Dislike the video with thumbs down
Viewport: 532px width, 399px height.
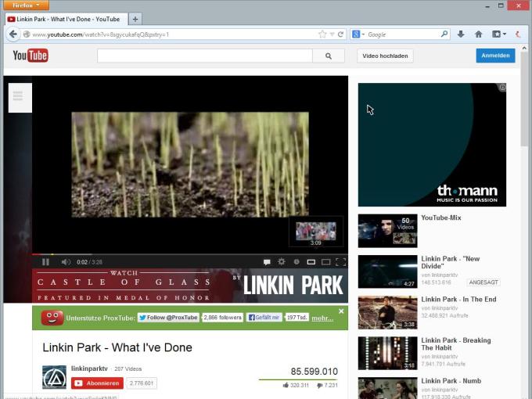[320, 386]
